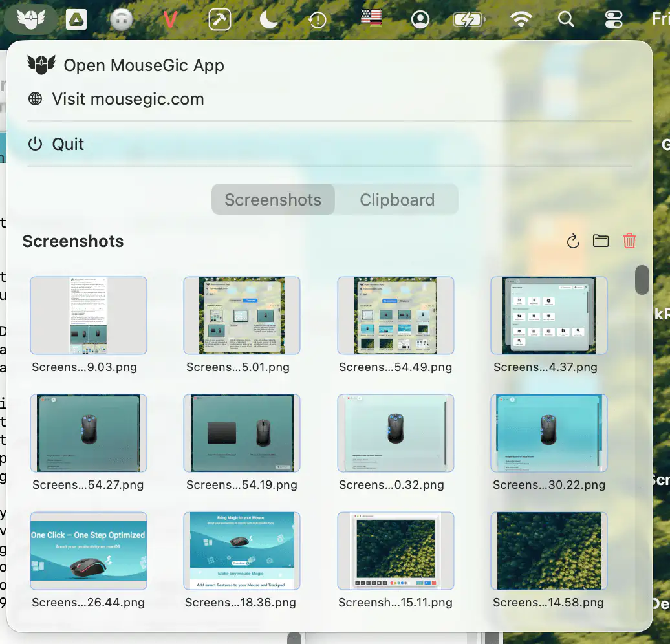670x644 pixels.
Task: Open the screenshots folder icon
Action: tap(601, 241)
